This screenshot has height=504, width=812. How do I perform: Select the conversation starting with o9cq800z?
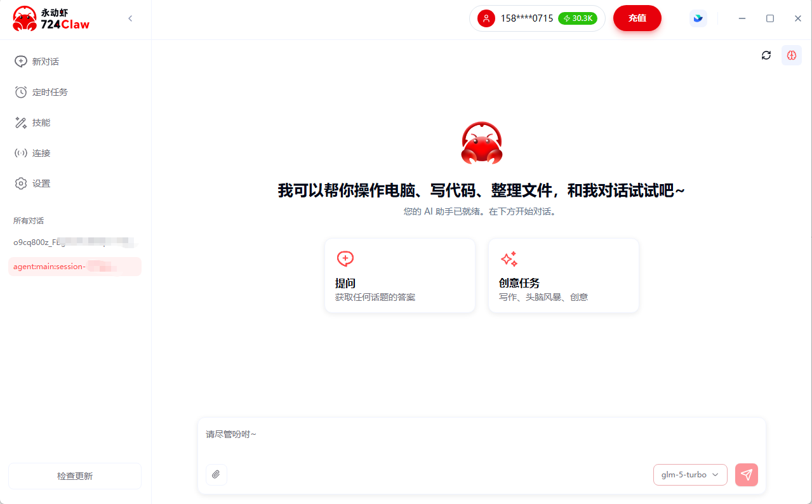74,242
